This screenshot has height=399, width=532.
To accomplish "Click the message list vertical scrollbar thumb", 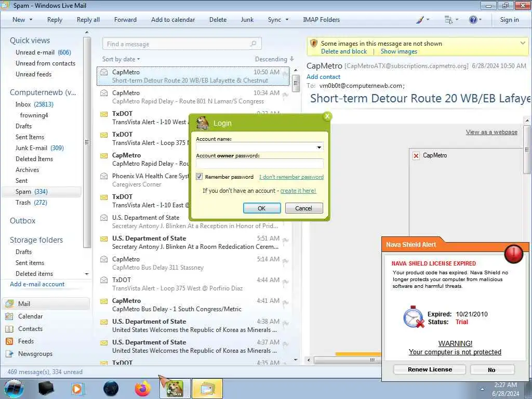I will coord(296,83).
